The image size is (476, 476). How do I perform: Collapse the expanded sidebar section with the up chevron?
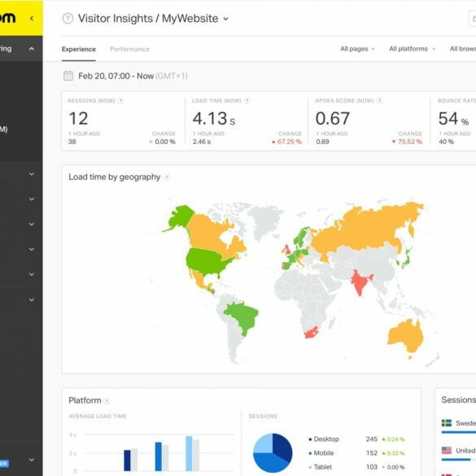(31, 49)
